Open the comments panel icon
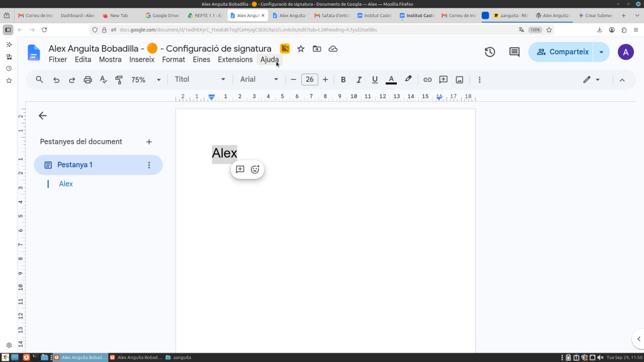 (x=514, y=52)
